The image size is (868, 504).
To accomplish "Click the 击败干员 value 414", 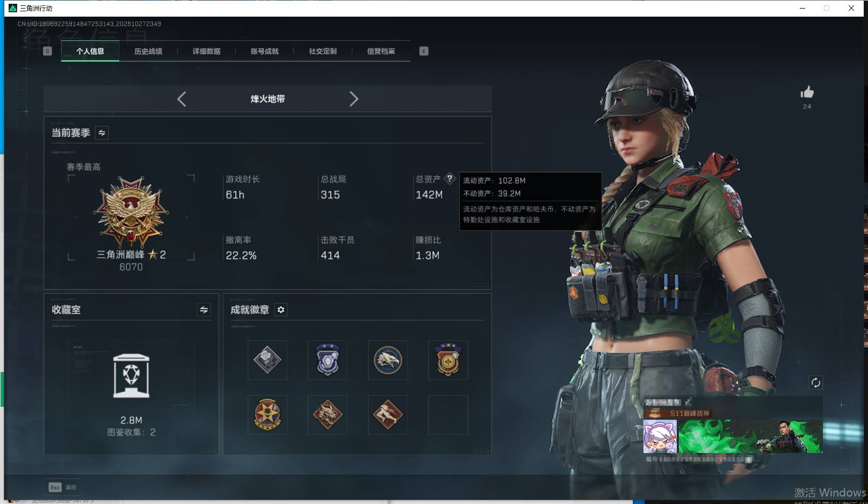I will 330,255.
